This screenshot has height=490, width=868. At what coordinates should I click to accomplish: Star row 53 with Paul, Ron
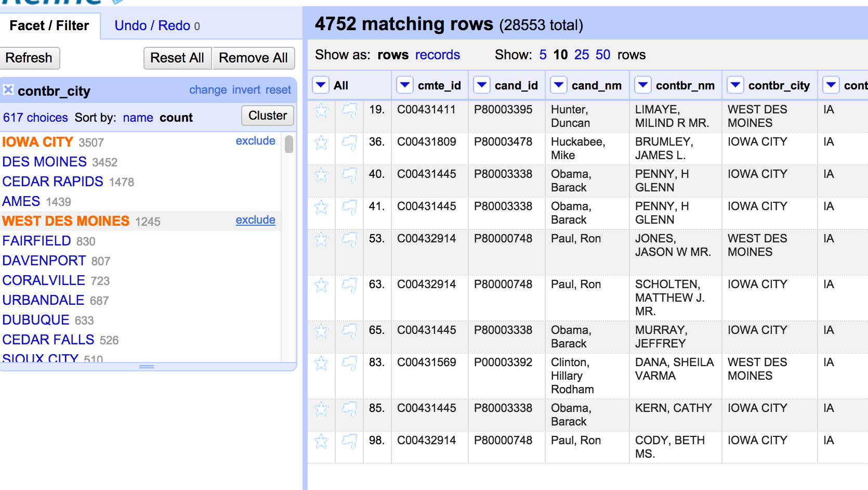point(321,239)
